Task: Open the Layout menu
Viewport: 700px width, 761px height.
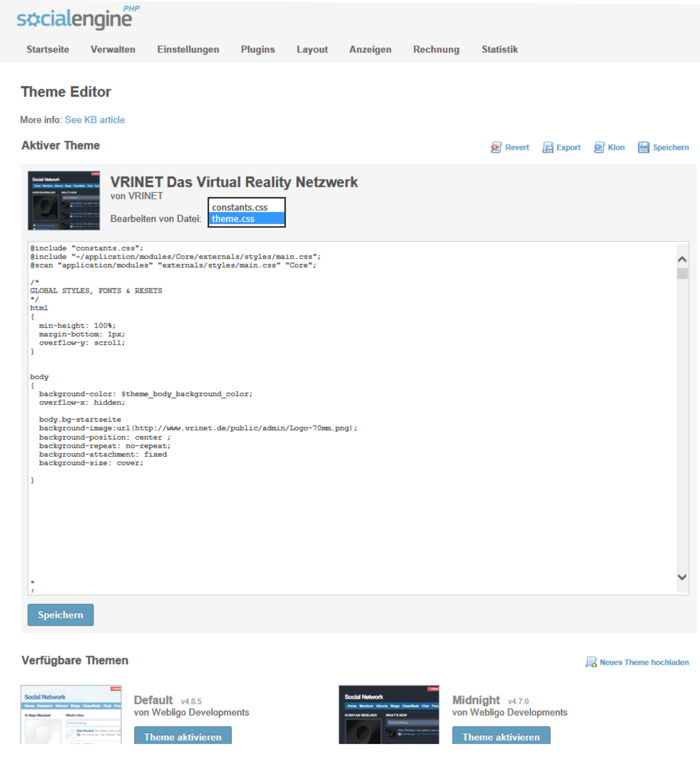Action: coord(312,50)
